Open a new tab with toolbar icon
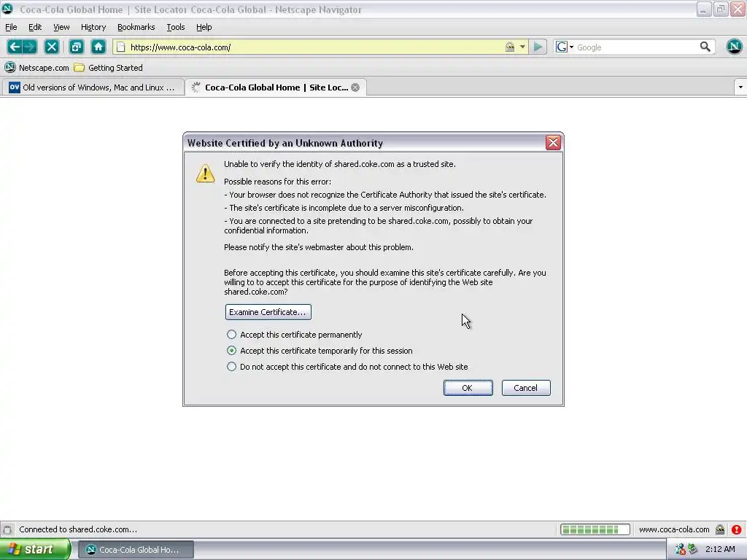This screenshot has width=747, height=560. tap(76, 47)
